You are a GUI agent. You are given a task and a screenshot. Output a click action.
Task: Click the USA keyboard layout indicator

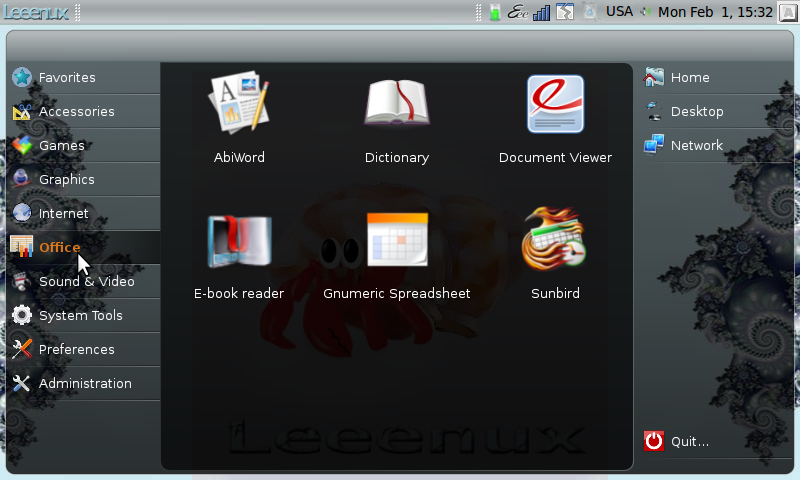[619, 11]
